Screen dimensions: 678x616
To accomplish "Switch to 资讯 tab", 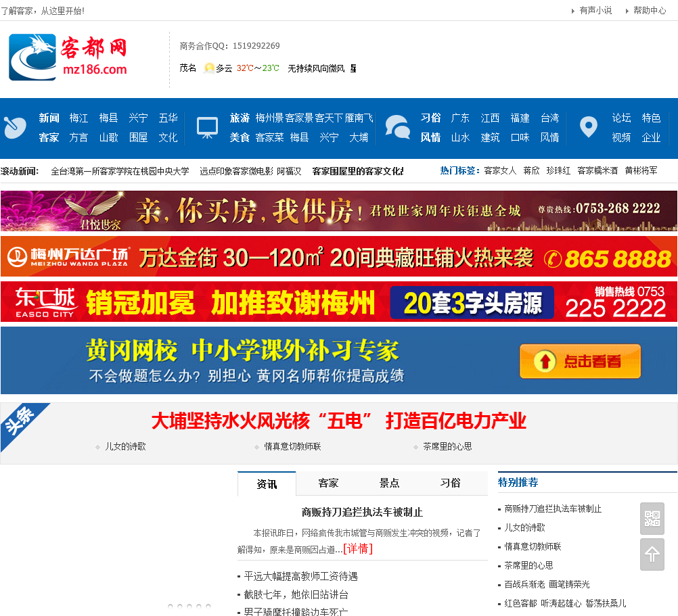I will [x=267, y=484].
